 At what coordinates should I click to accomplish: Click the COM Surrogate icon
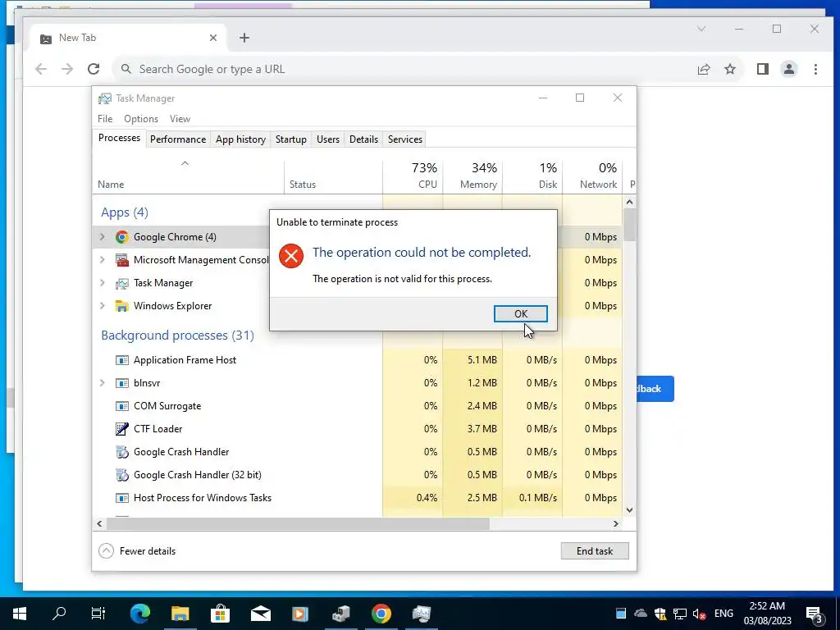tap(122, 406)
